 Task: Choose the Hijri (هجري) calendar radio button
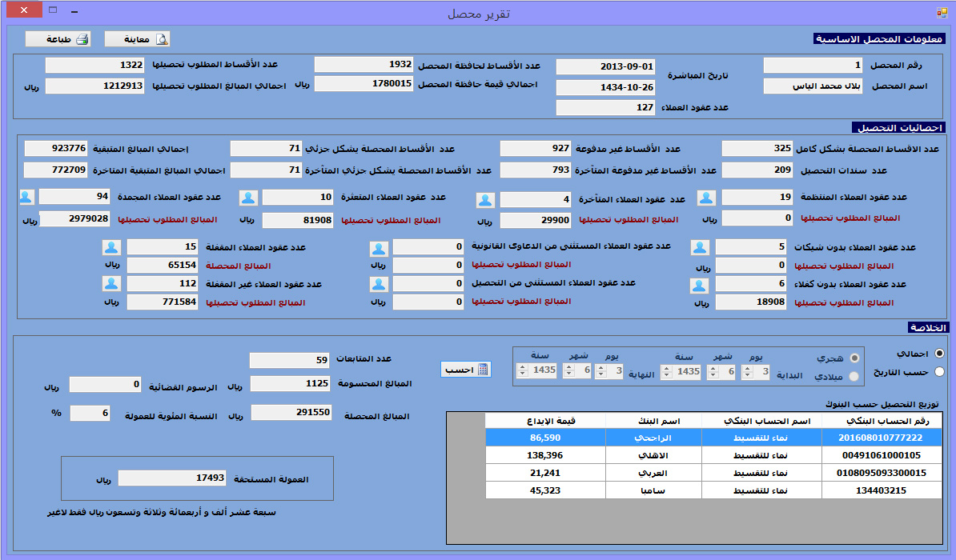point(854,358)
